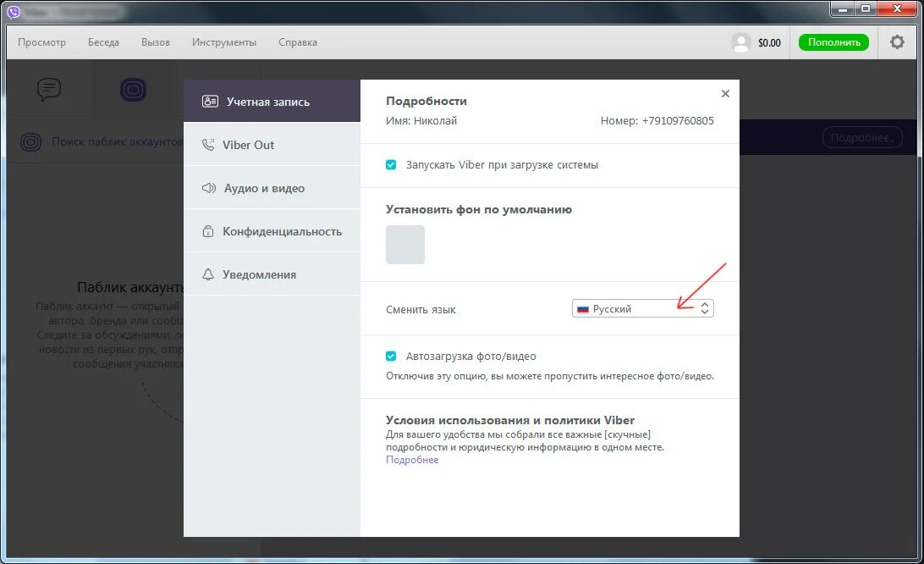Click the Подробнее button in background banner

click(862, 137)
